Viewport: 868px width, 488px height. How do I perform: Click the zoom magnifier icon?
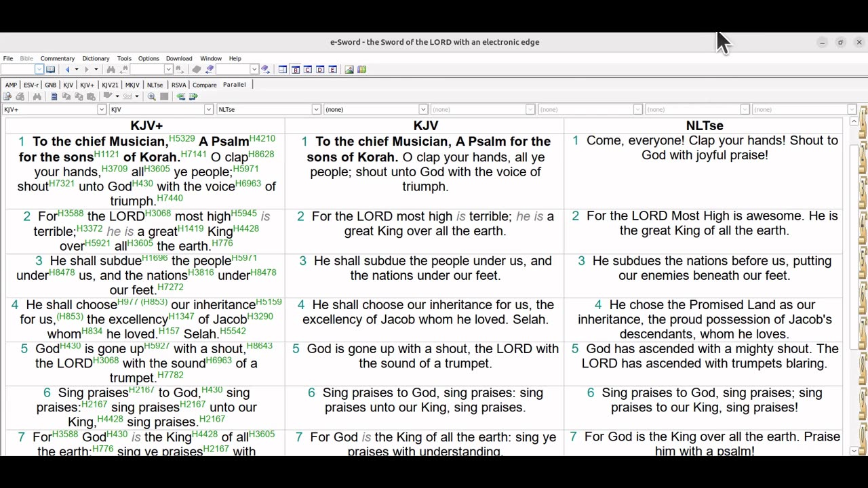pyautogui.click(x=152, y=96)
